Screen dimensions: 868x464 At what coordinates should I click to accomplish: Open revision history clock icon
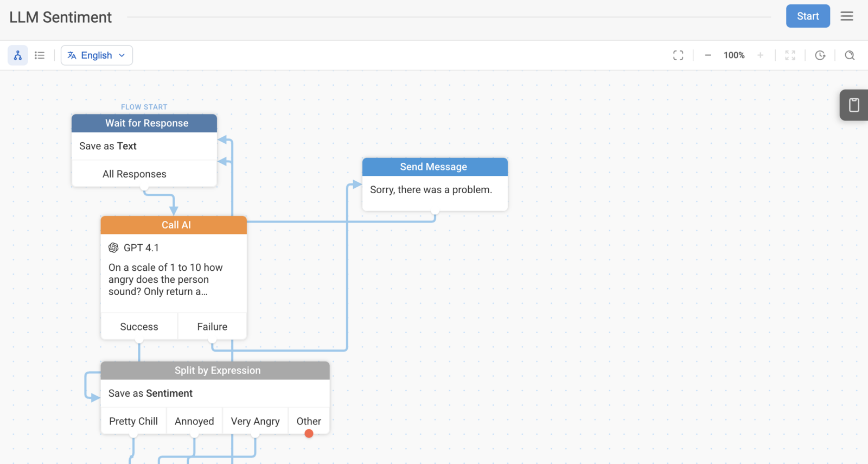820,55
